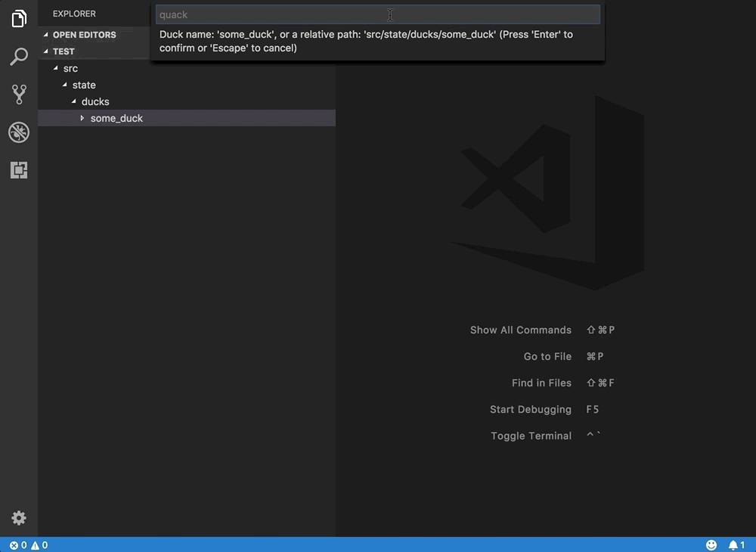756x552 pixels.
Task: Collapse the src folder arrow
Action: click(56, 68)
